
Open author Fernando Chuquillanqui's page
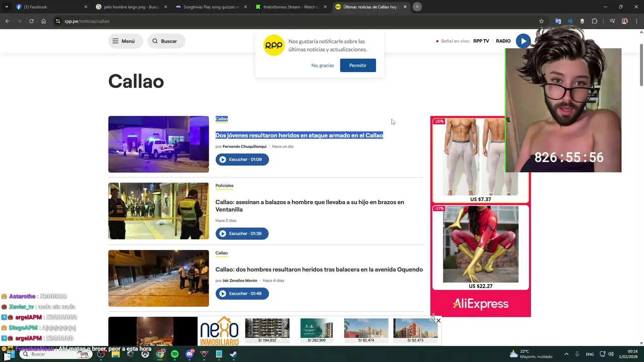pos(245,146)
